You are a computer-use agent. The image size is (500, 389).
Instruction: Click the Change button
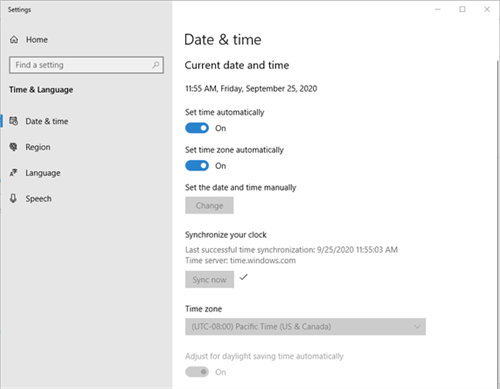point(209,205)
